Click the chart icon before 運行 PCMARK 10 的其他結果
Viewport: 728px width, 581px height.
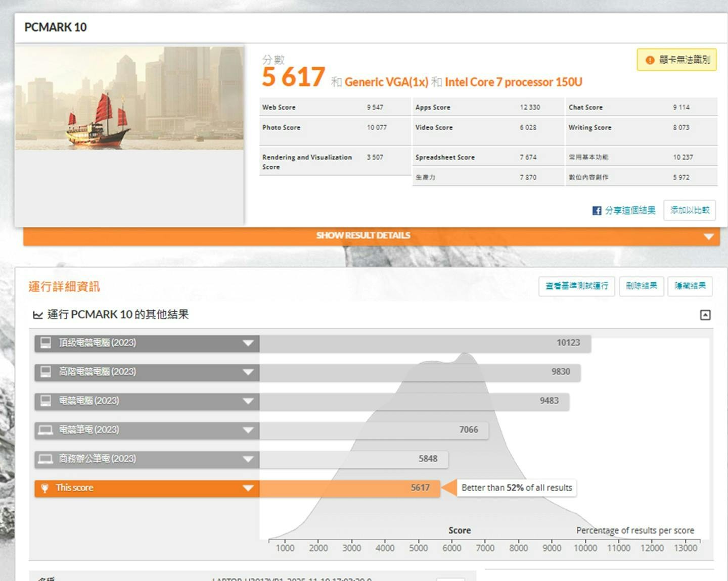pos(37,315)
